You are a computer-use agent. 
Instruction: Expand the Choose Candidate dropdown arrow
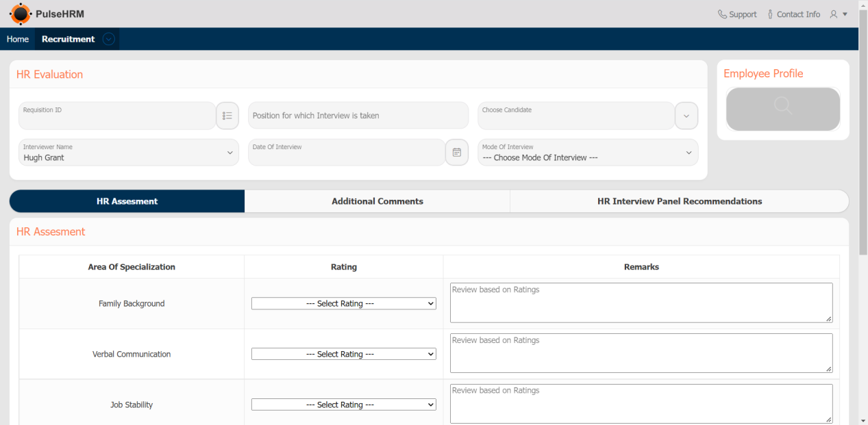point(686,116)
